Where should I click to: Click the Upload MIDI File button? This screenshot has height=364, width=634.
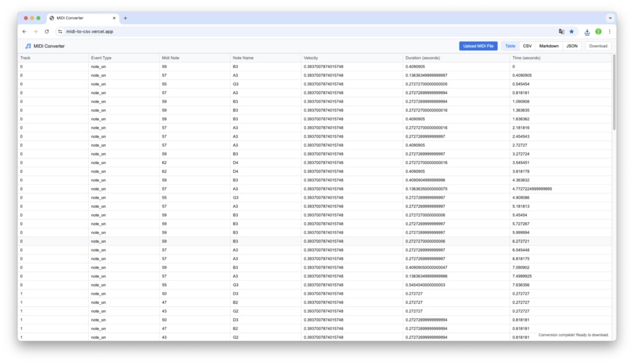(x=478, y=46)
